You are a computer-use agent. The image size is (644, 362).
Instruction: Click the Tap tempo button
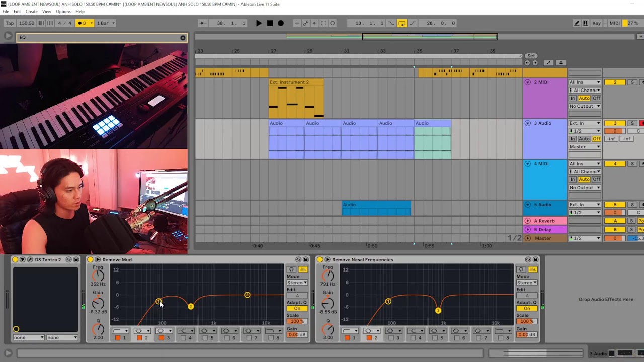pos(10,23)
